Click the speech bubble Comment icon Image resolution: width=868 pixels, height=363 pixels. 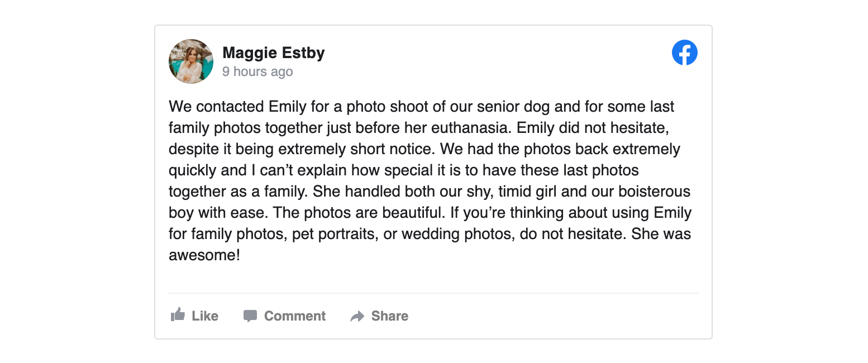click(x=250, y=316)
